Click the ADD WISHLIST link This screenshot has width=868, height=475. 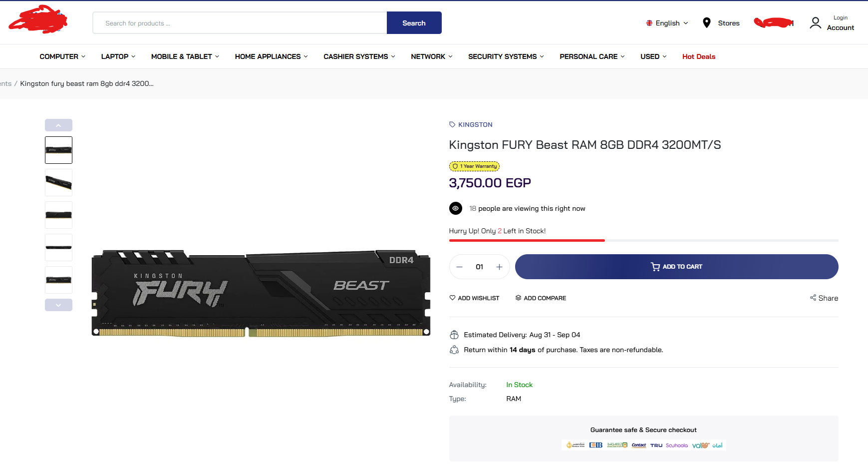coord(474,298)
